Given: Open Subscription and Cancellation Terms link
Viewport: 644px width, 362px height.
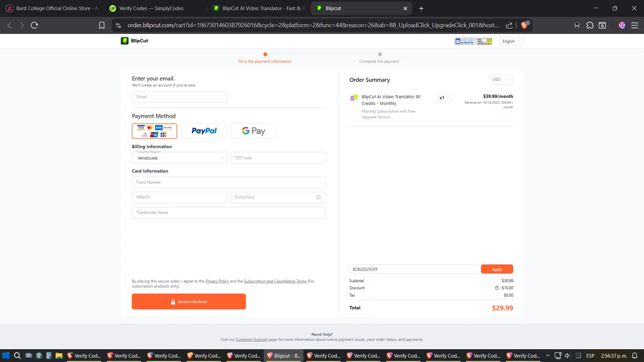Looking at the screenshot, I should click(275, 281).
